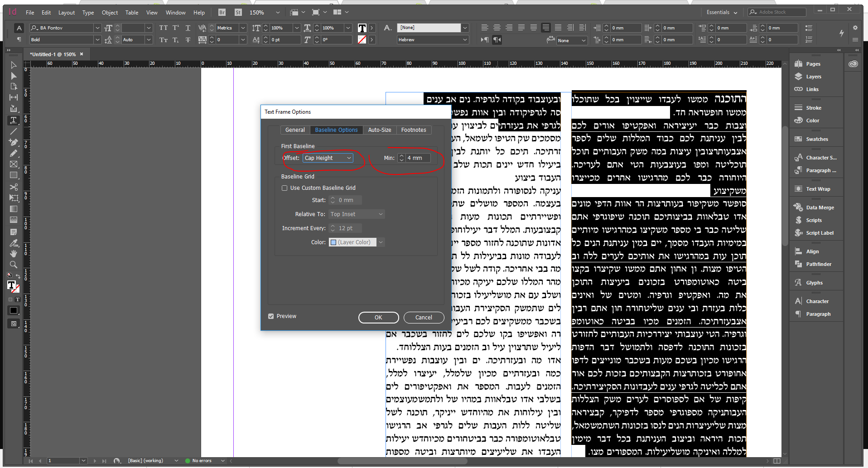Select the Pen tool in the toolbox
The height and width of the screenshot is (468, 868).
[x=14, y=142]
